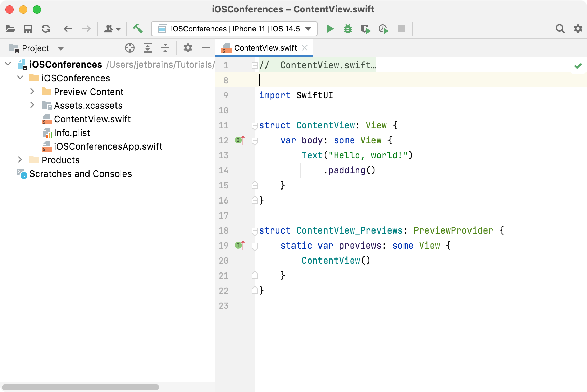The height and width of the screenshot is (392, 587).
Task: Open IDE settings gear in main toolbar
Action: 578,29
